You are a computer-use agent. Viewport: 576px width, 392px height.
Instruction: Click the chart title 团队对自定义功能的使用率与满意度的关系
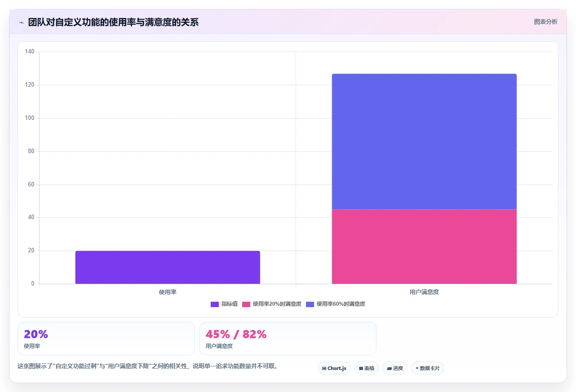click(113, 22)
